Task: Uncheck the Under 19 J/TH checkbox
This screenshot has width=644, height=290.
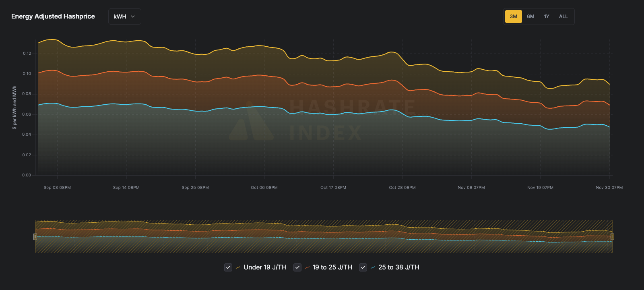Action: click(x=228, y=267)
